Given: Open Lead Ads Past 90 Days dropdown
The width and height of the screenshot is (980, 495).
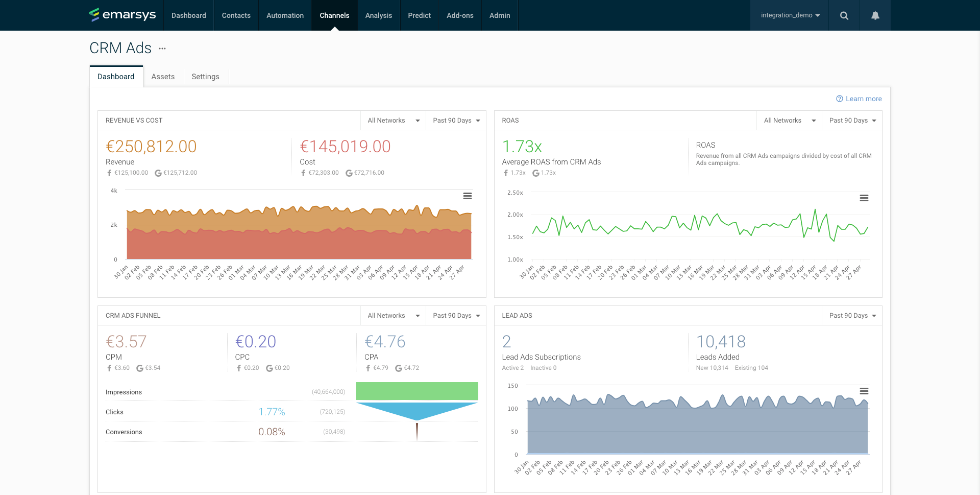Looking at the screenshot, I should tap(852, 316).
